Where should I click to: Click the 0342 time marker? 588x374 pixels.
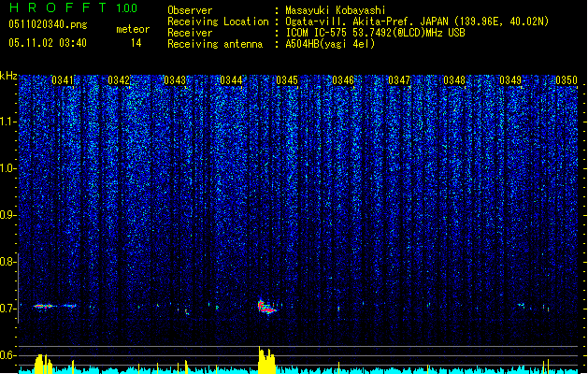coord(119,80)
